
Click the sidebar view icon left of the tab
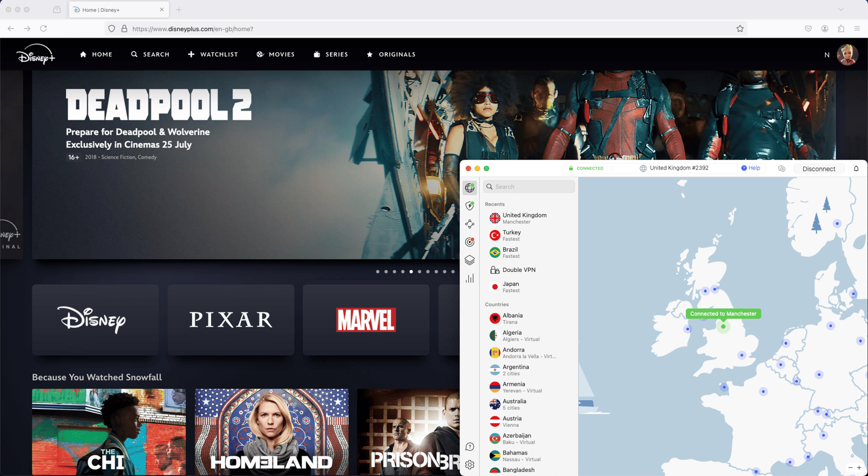57,10
